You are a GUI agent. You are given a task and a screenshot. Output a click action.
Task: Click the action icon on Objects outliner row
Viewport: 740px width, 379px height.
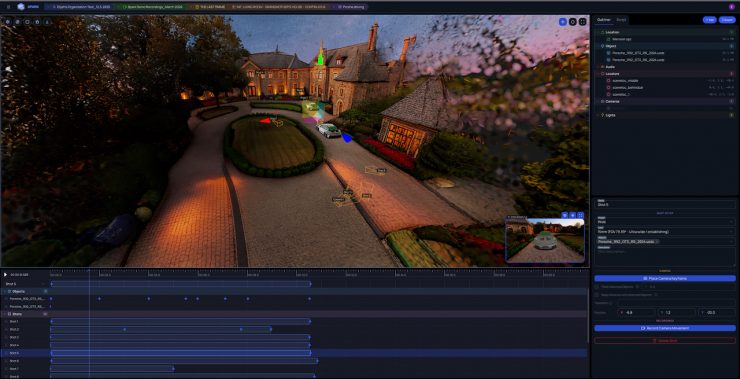[x=732, y=46]
